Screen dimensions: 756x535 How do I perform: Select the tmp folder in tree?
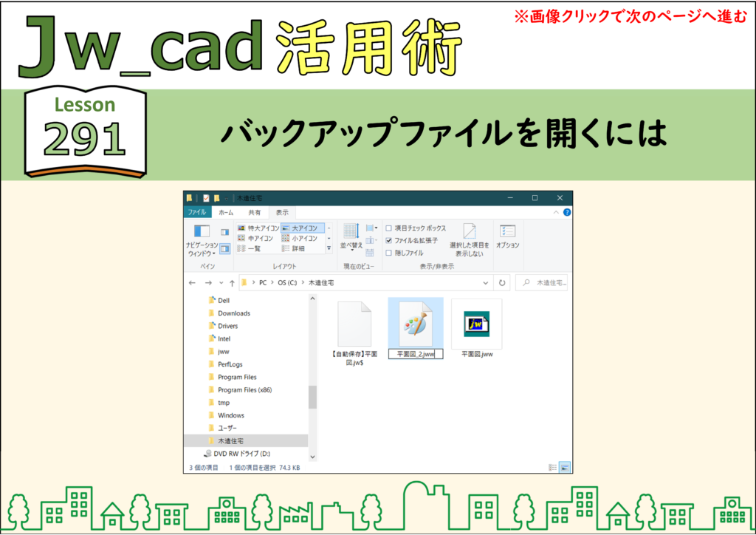pos(219,402)
